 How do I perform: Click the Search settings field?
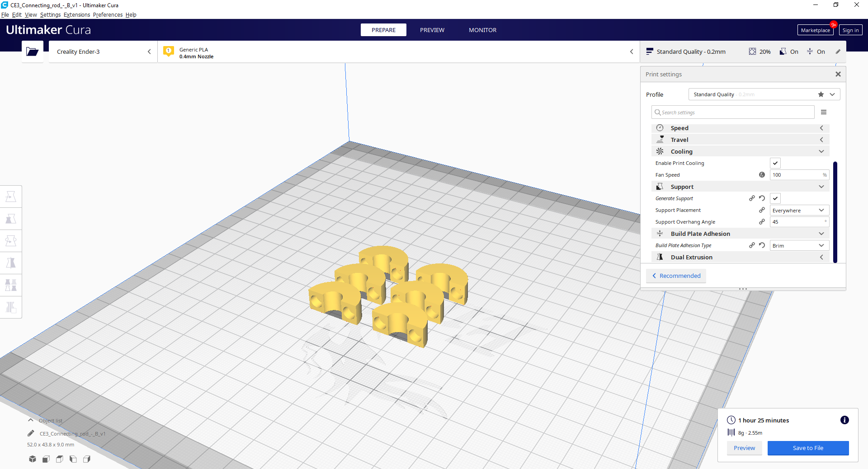tap(733, 112)
